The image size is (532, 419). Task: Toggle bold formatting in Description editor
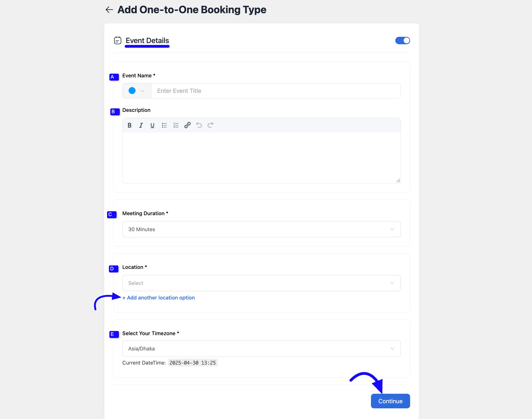130,125
